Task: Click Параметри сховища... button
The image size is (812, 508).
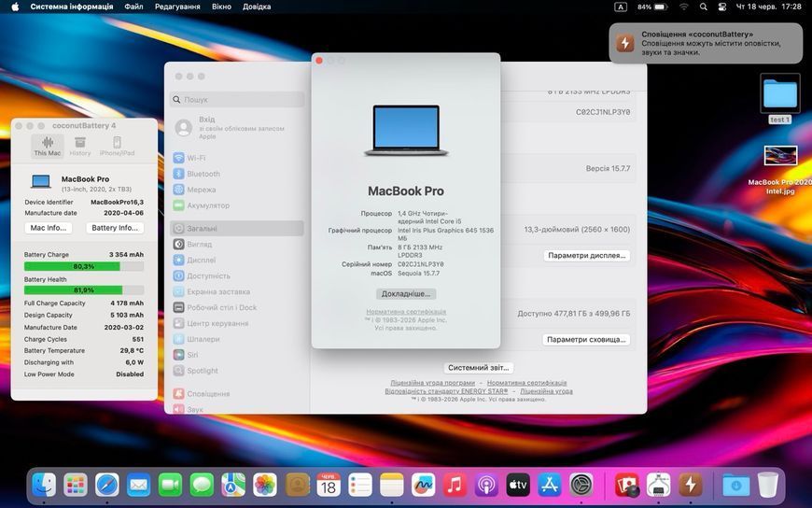Action: pyautogui.click(x=586, y=340)
